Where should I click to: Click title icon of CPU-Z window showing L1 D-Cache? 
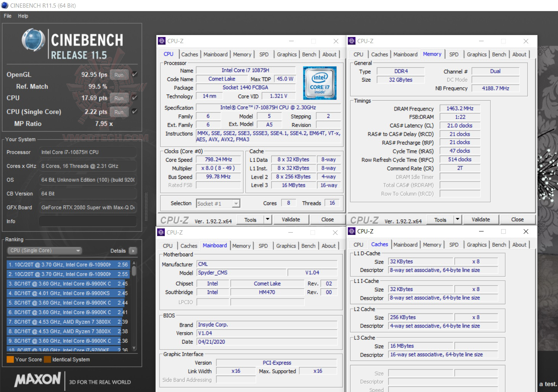(352, 231)
